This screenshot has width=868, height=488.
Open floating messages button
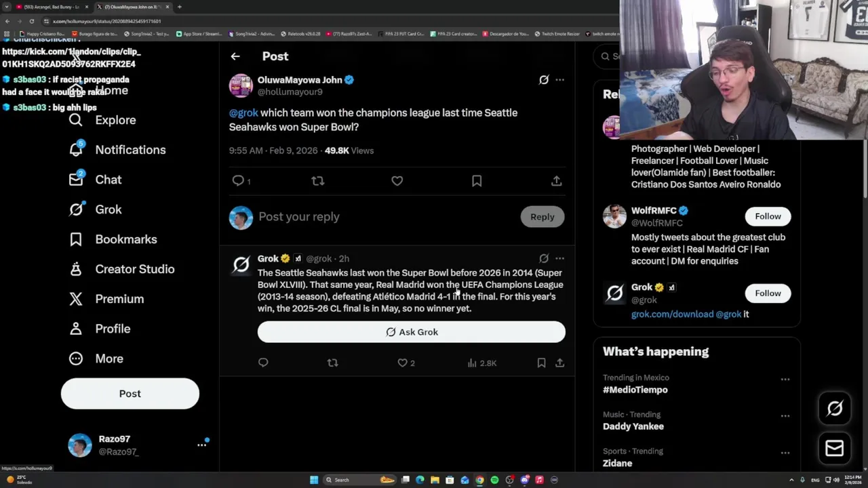click(835, 448)
